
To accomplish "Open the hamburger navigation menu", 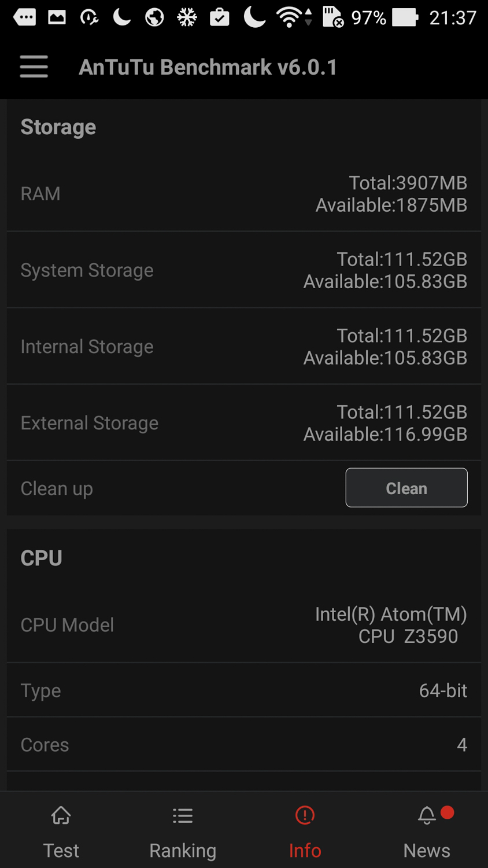I will pos(34,67).
